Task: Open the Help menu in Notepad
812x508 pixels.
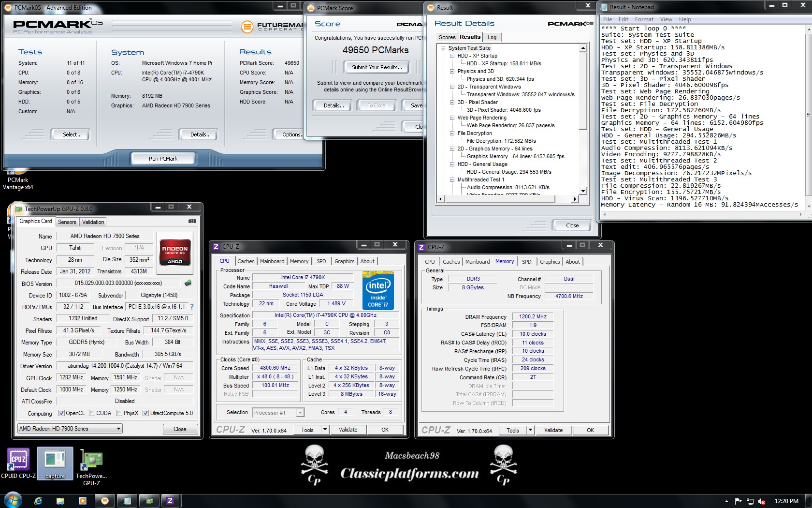Action: tap(685, 19)
